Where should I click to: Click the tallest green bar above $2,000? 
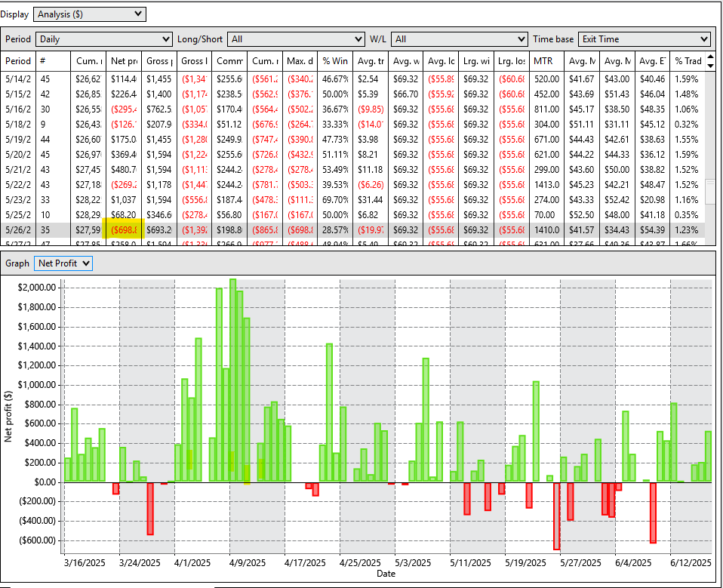pos(233,380)
